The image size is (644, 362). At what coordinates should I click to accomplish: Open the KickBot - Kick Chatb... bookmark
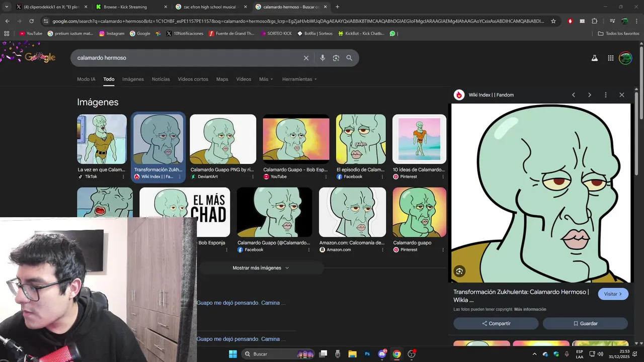(361, 34)
